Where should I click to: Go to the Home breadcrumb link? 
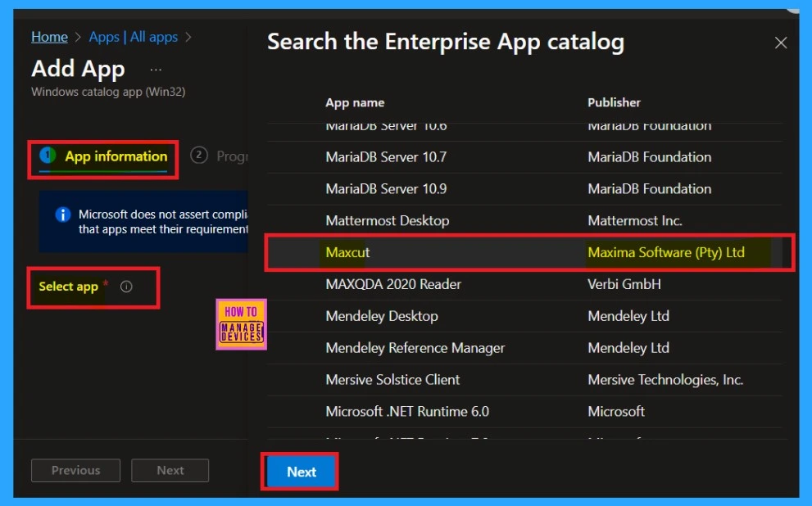click(x=49, y=37)
